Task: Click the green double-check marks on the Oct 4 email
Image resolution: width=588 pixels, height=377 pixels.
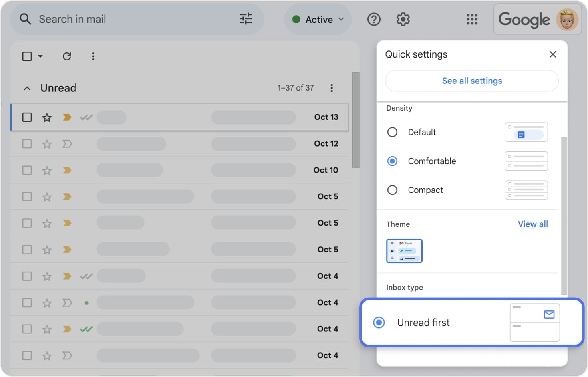Action: click(x=86, y=329)
